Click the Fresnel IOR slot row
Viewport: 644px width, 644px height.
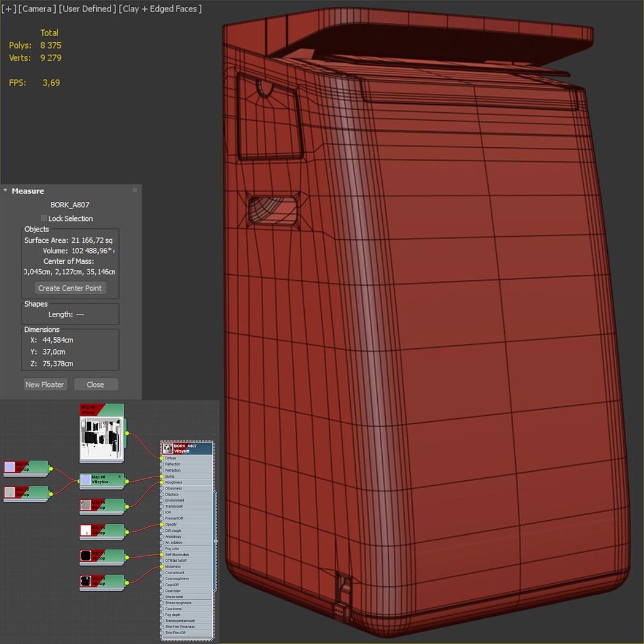[x=187, y=518]
